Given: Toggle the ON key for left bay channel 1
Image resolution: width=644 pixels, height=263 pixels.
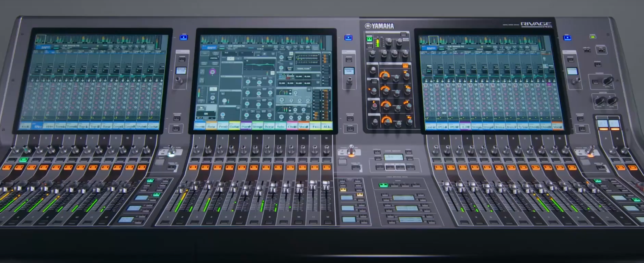Looking at the screenshot, I should point(7,167).
